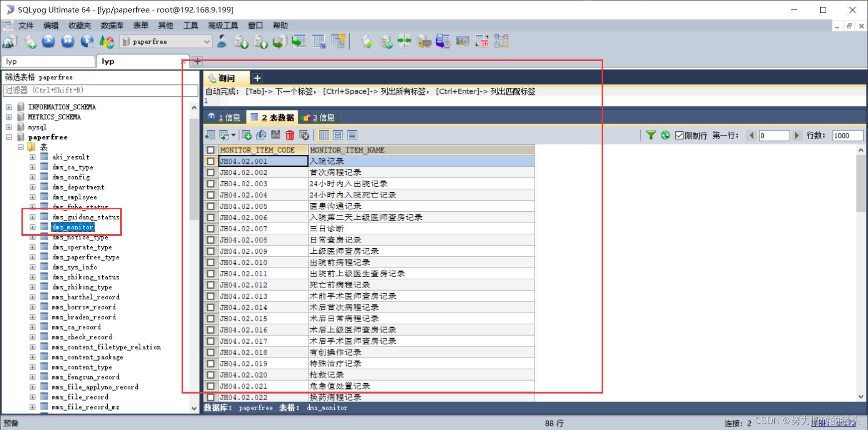Viewport: 868px width, 430px height.
Task: Expand the INFORMATION_SCHEMA database node
Action: tap(8, 107)
